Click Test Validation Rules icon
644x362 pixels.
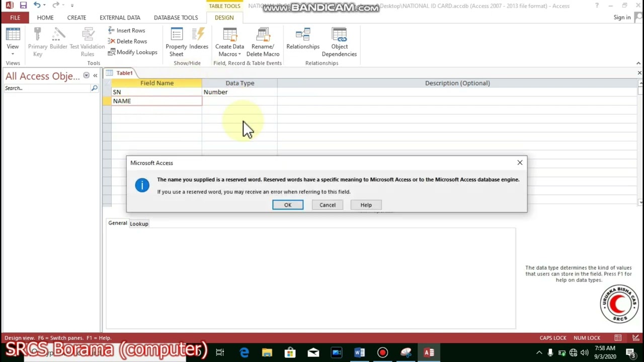pyautogui.click(x=88, y=42)
